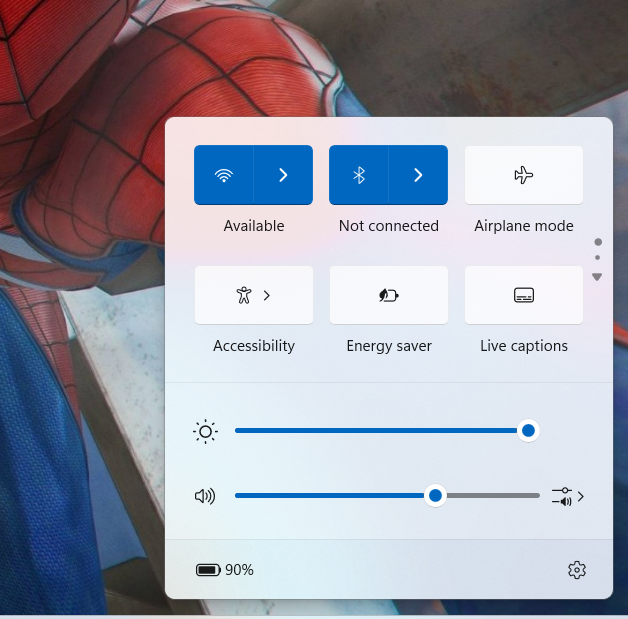Click the "Accessibility" label
The height and width of the screenshot is (619, 628).
point(254,346)
